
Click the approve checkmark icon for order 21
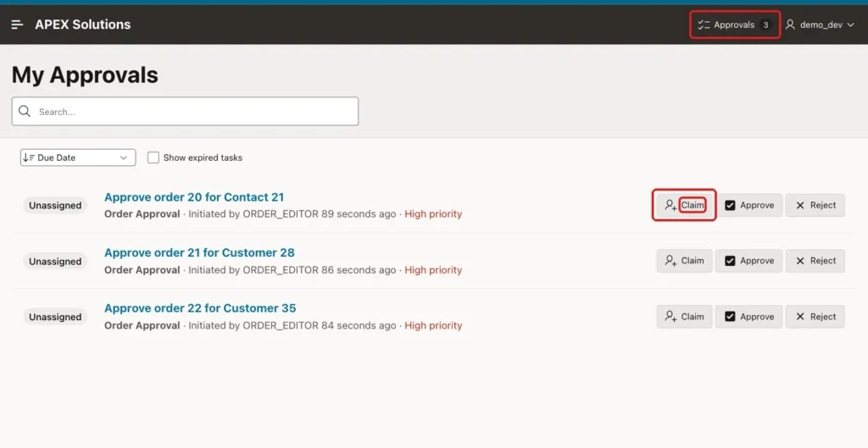tap(730, 261)
